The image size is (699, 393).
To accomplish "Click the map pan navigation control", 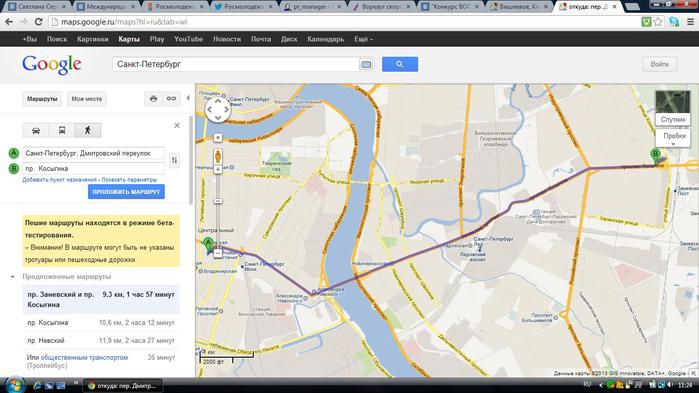I will (218, 109).
